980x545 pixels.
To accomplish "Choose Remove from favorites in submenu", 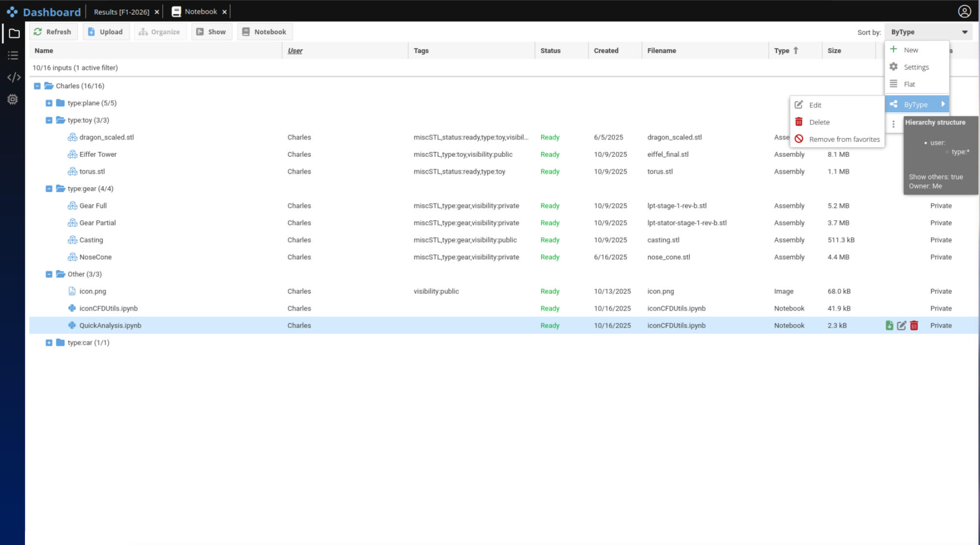I will (844, 139).
